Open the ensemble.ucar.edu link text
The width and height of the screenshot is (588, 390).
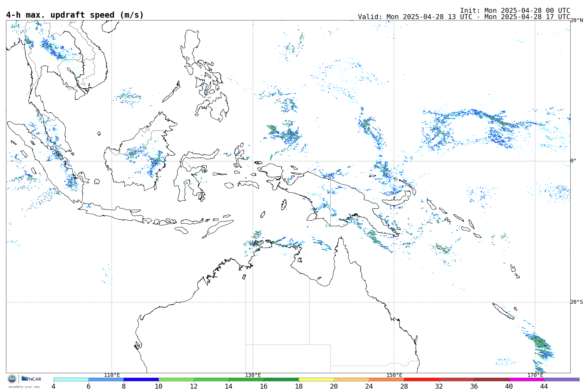(x=24, y=387)
